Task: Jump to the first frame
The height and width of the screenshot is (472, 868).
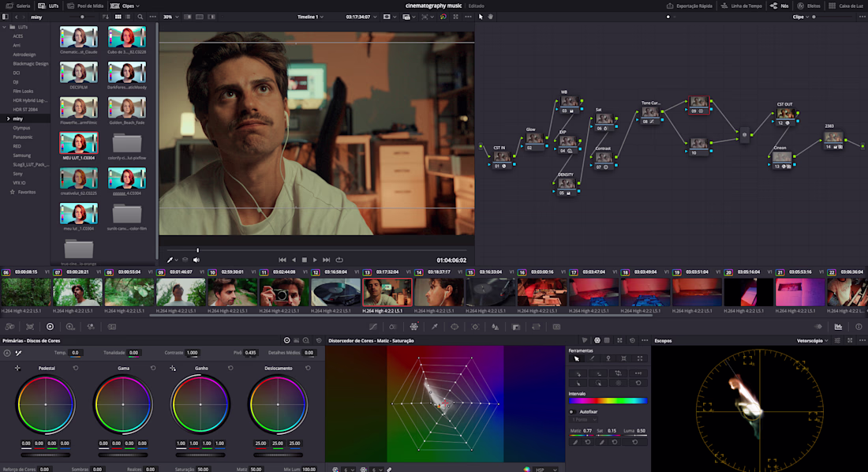Action: click(282, 260)
